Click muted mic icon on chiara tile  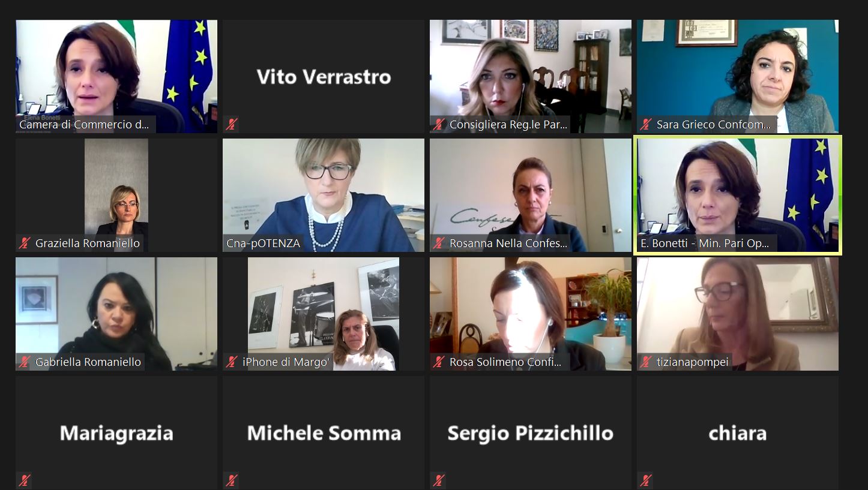tap(646, 480)
